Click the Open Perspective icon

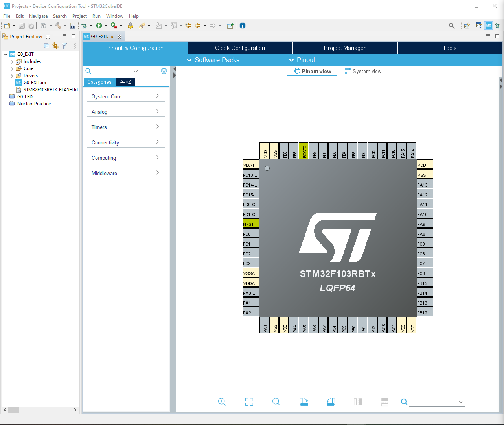(x=467, y=26)
